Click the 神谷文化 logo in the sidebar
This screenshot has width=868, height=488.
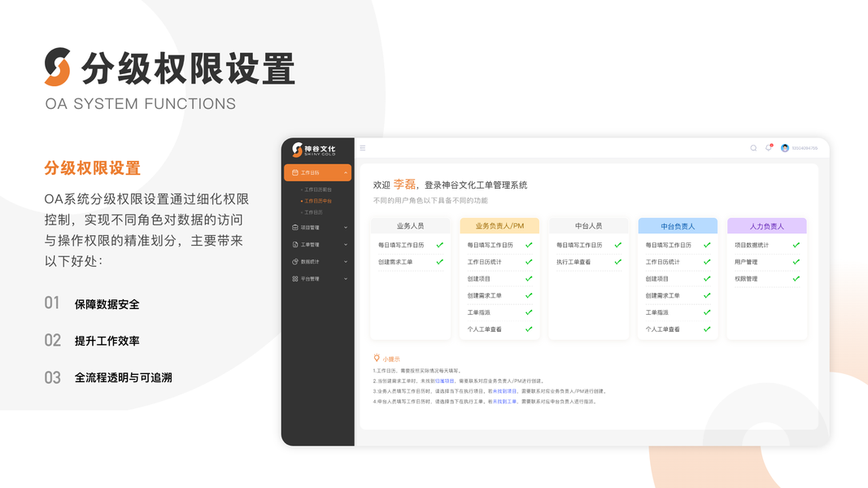(x=314, y=150)
